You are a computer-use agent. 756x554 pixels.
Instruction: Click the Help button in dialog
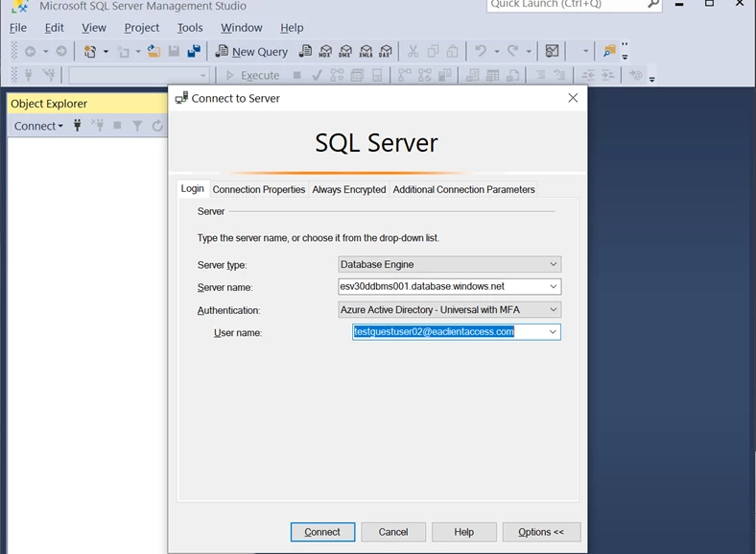463,532
